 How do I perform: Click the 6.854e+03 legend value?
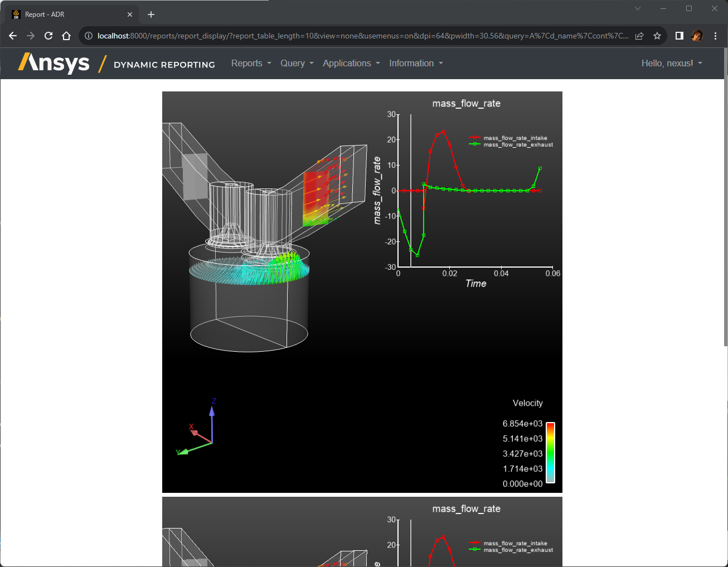(522, 424)
